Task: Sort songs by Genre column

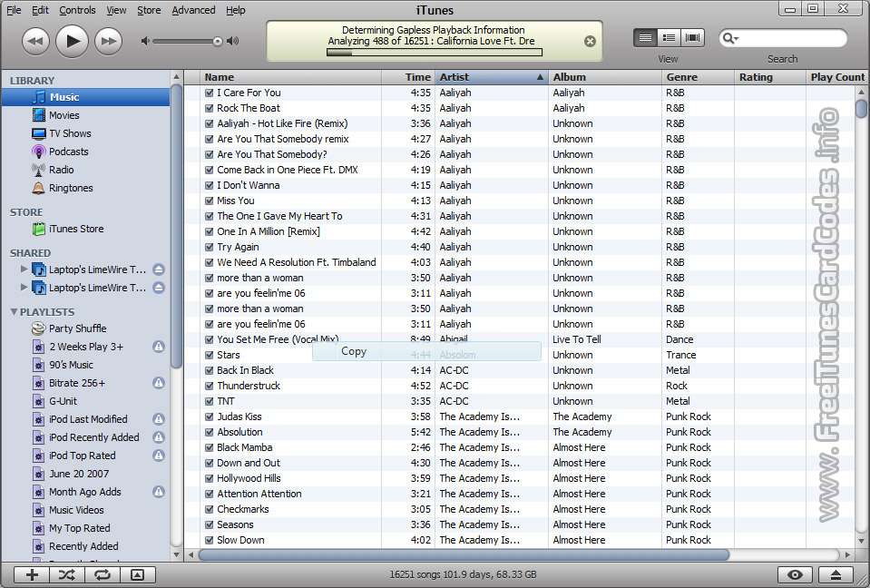Action: point(698,77)
